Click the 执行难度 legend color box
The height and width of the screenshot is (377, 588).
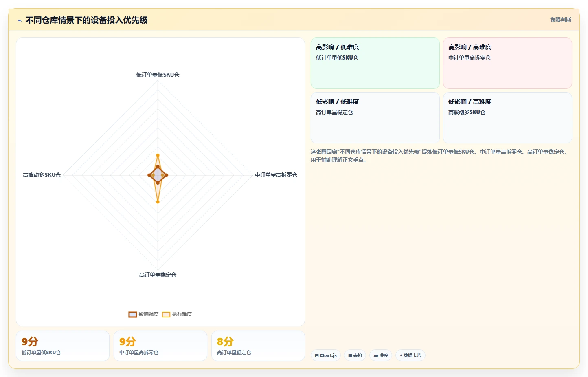point(166,314)
